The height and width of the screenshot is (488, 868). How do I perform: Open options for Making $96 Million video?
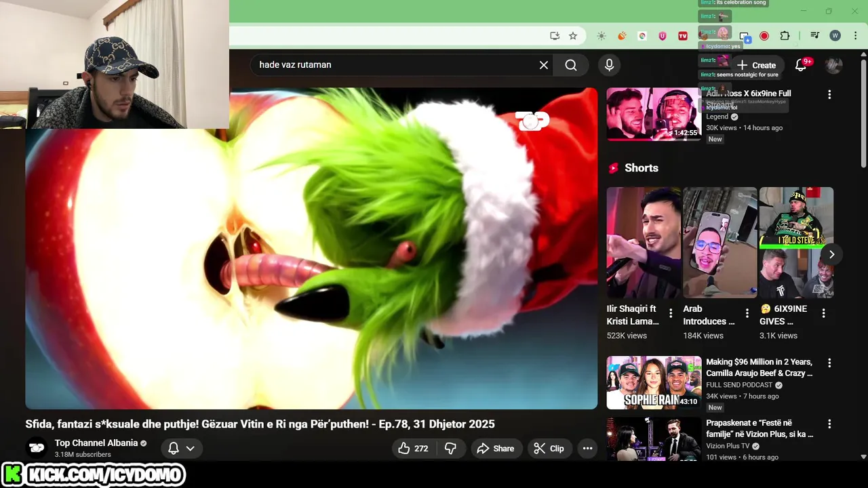tap(829, 363)
